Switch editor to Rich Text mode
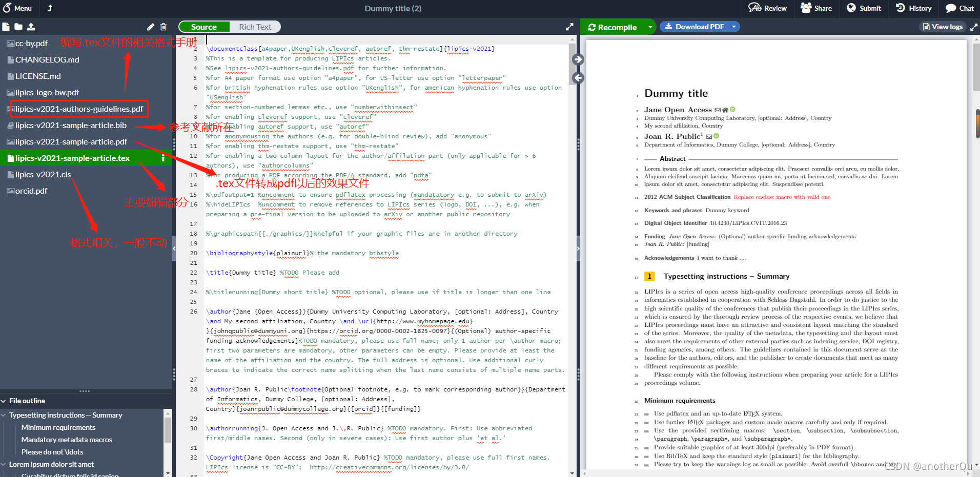Image resolution: width=980 pixels, height=477 pixels. tap(255, 27)
